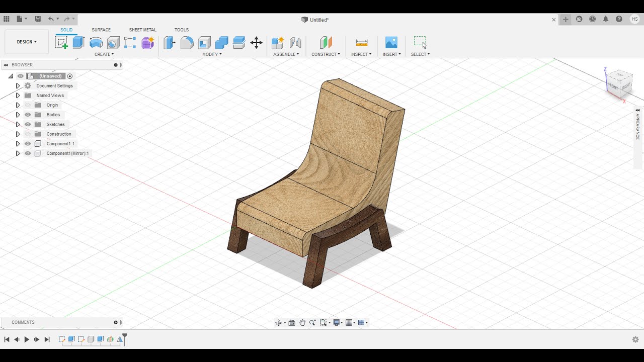Viewport: 644px width, 362px height.
Task: Select the Press Pull tool
Action: click(170, 43)
